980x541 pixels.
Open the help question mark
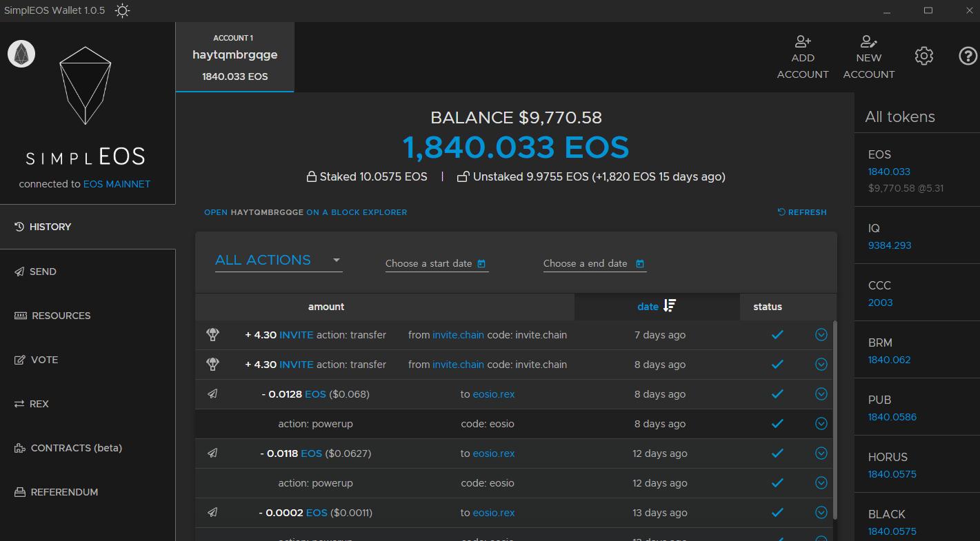pos(968,56)
